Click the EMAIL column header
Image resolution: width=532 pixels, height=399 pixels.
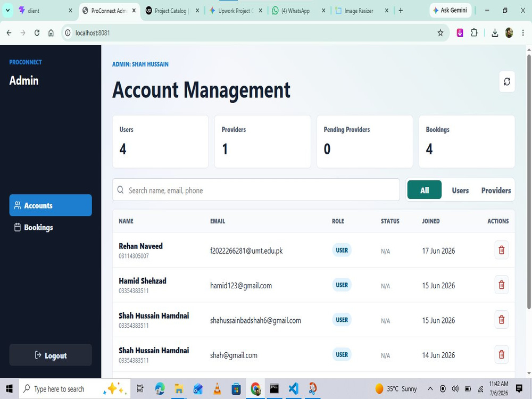(x=218, y=221)
